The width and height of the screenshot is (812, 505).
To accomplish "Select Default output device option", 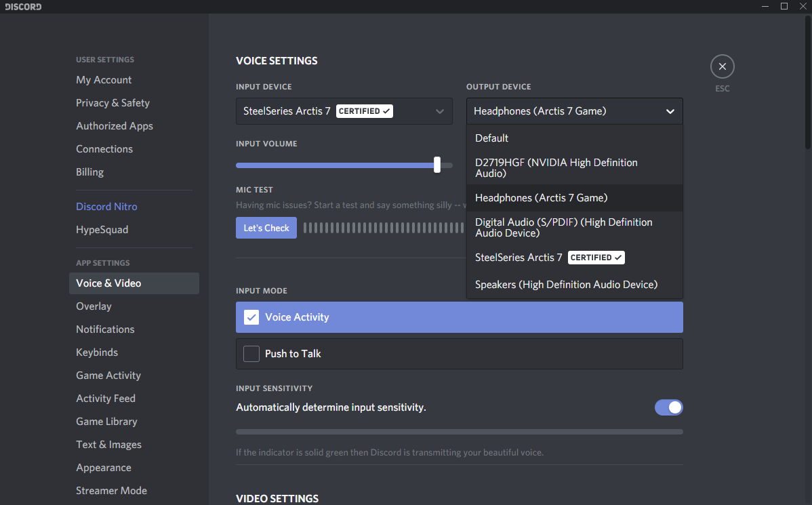I will click(x=574, y=138).
